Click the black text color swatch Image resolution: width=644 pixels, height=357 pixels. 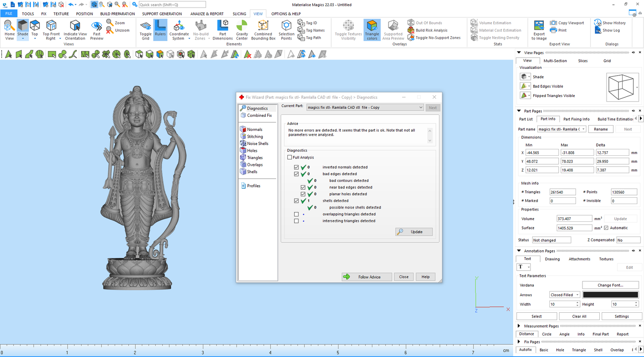tap(610, 295)
